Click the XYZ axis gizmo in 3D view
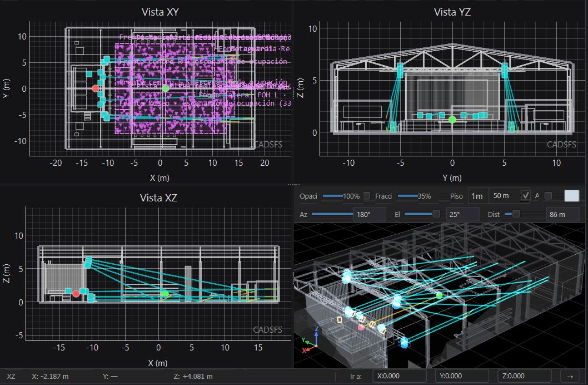Image resolution: width=588 pixels, height=385 pixels. [311, 339]
